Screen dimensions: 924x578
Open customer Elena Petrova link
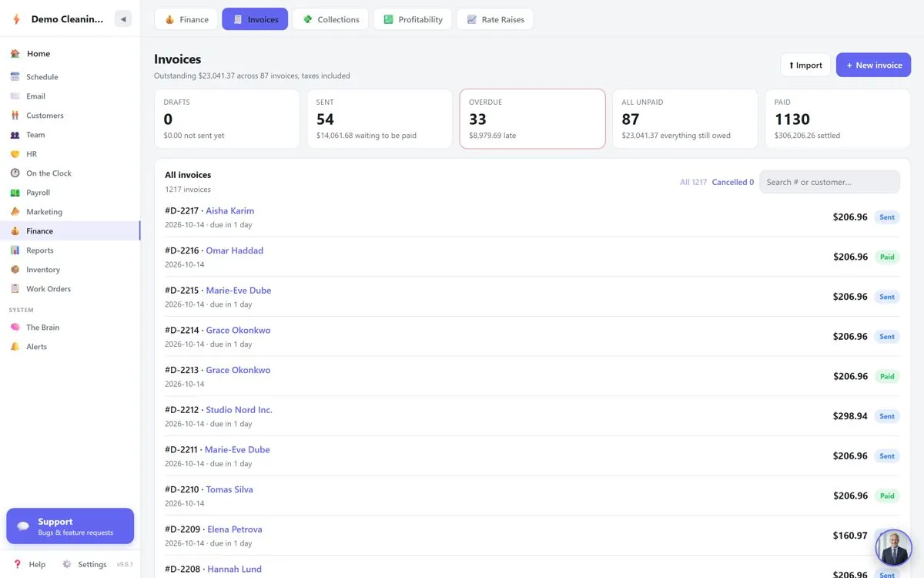(x=235, y=529)
